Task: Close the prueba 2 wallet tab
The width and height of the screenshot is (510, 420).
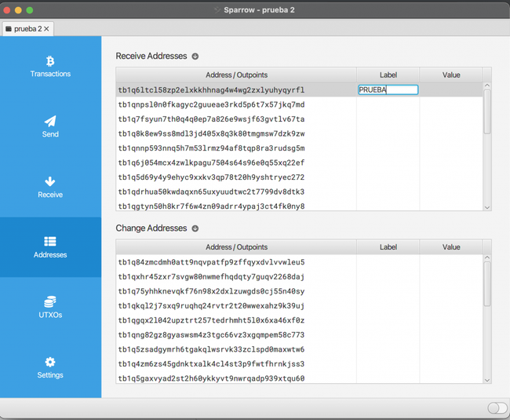Action: point(46,28)
